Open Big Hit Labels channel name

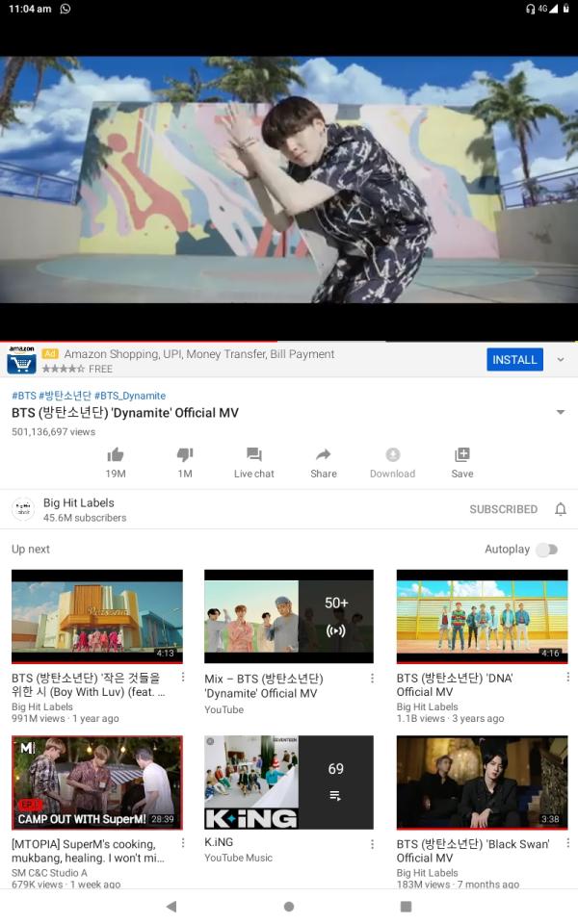[78, 502]
